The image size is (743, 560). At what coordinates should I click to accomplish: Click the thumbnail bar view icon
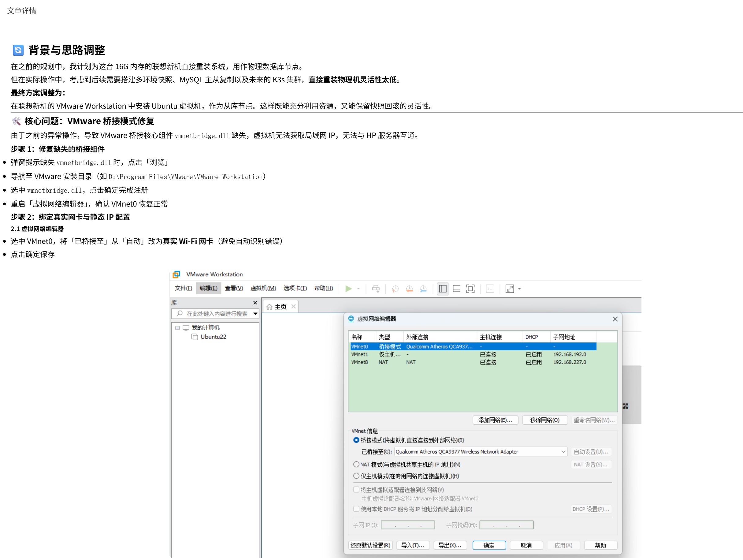[456, 289]
